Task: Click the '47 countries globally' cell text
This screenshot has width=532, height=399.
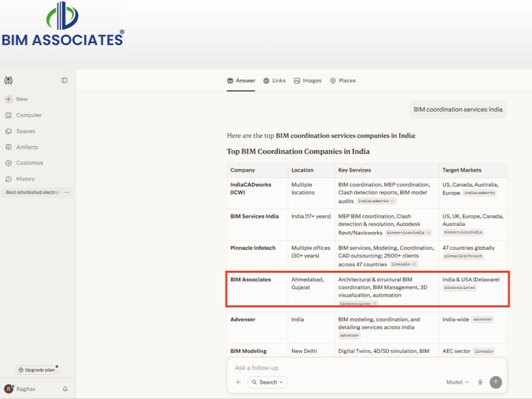Action: pyautogui.click(x=468, y=248)
